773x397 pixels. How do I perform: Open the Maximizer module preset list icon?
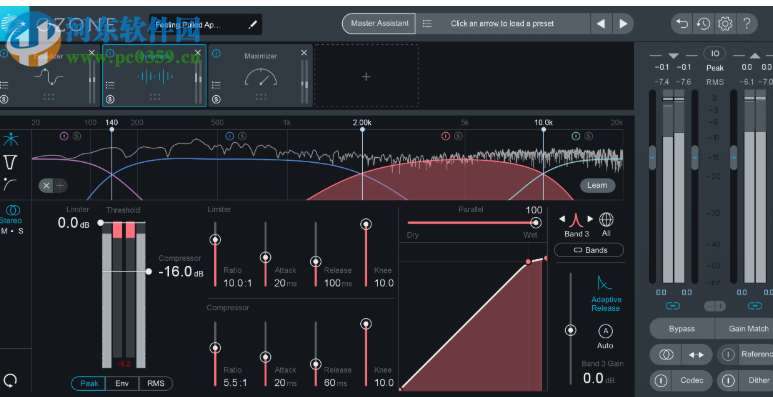pyautogui.click(x=216, y=85)
